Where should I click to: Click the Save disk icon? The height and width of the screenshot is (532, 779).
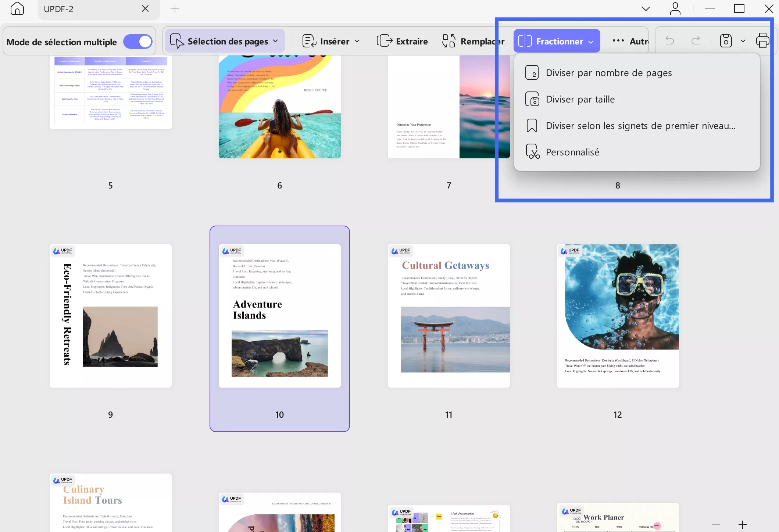726,41
